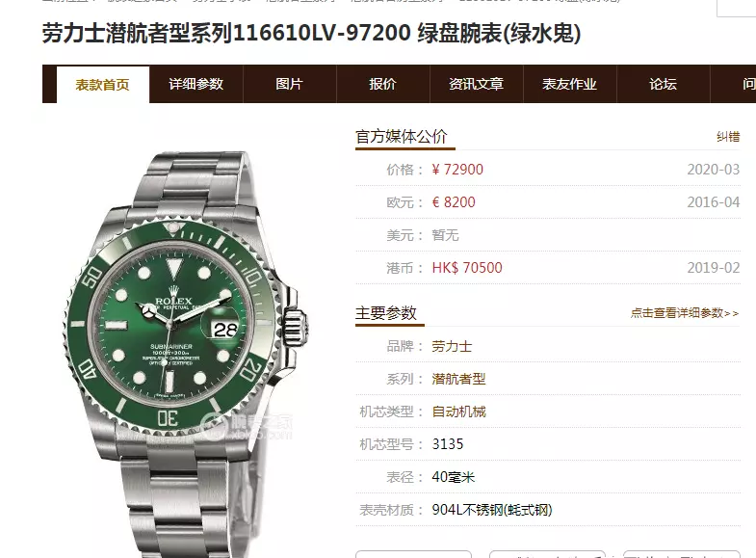Image resolution: width=756 pixels, height=558 pixels.
Task: Click the ¥ 72900 price
Action: click(457, 170)
